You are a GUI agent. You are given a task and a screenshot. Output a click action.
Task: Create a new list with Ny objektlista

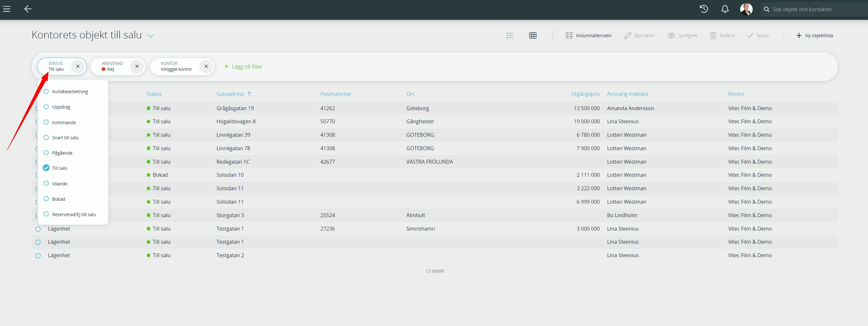(x=814, y=35)
